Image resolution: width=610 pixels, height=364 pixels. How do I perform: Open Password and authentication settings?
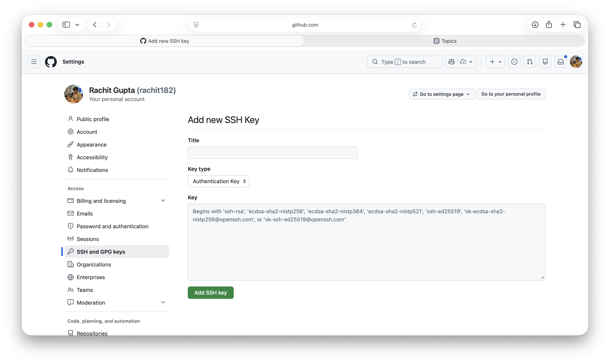[x=113, y=226]
